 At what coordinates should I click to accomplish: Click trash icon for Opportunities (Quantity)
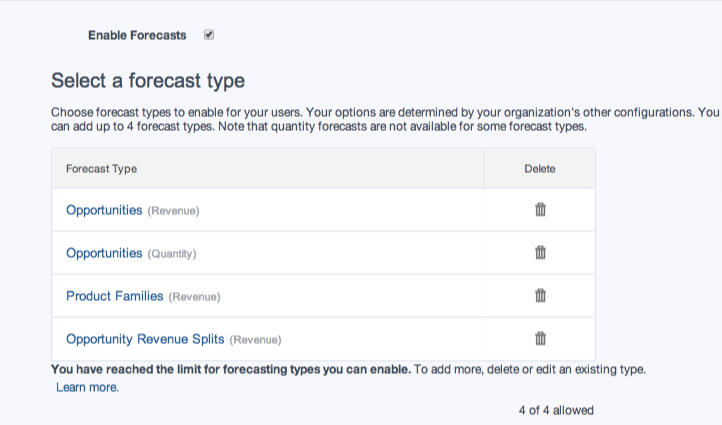coord(540,253)
